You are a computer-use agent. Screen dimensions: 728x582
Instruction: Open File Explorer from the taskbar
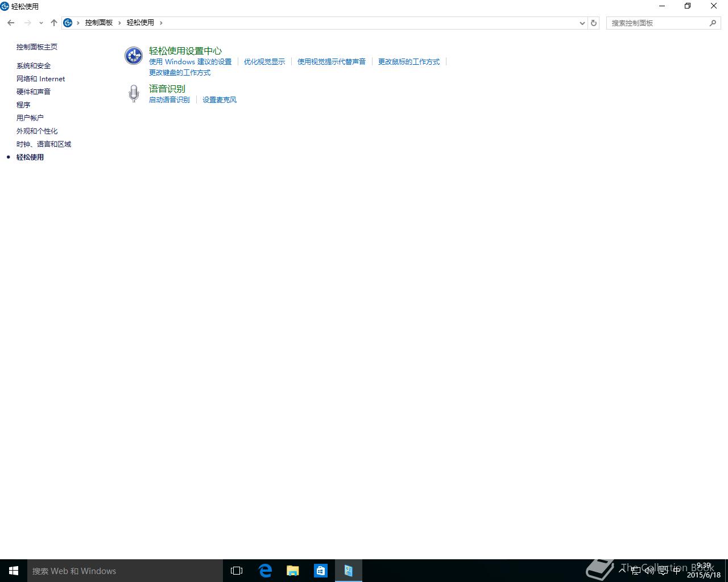point(293,571)
